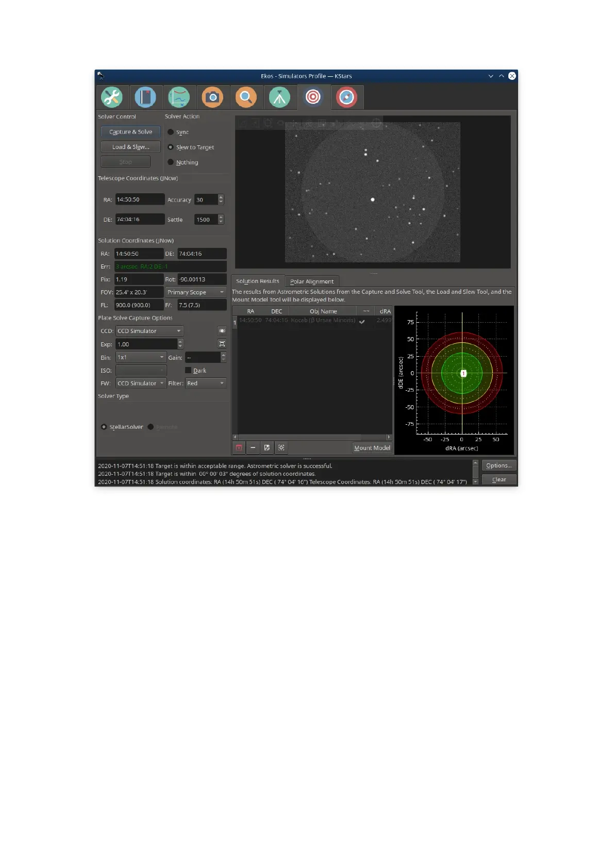The image size is (614, 868).
Task: Click the Telescope RA input field
Action: 140,199
